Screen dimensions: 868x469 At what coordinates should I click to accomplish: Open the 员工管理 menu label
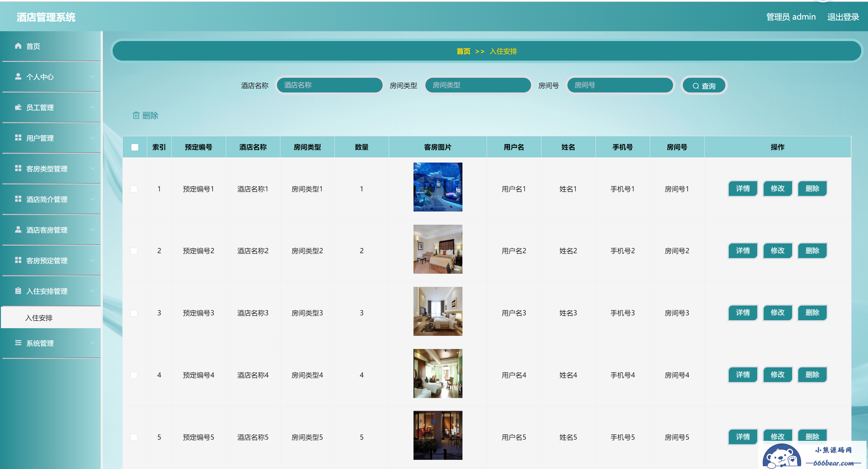pos(40,107)
